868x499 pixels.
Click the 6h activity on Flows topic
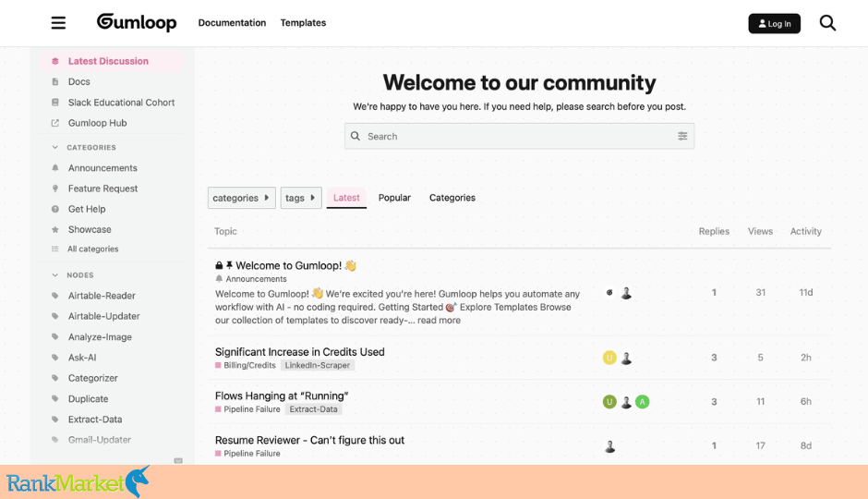coord(805,402)
